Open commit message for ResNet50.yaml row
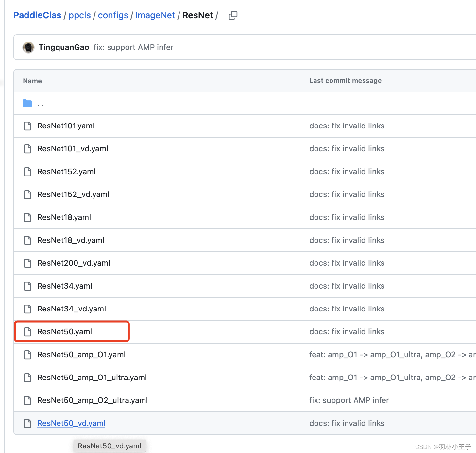The width and height of the screenshot is (476, 453). tap(347, 332)
